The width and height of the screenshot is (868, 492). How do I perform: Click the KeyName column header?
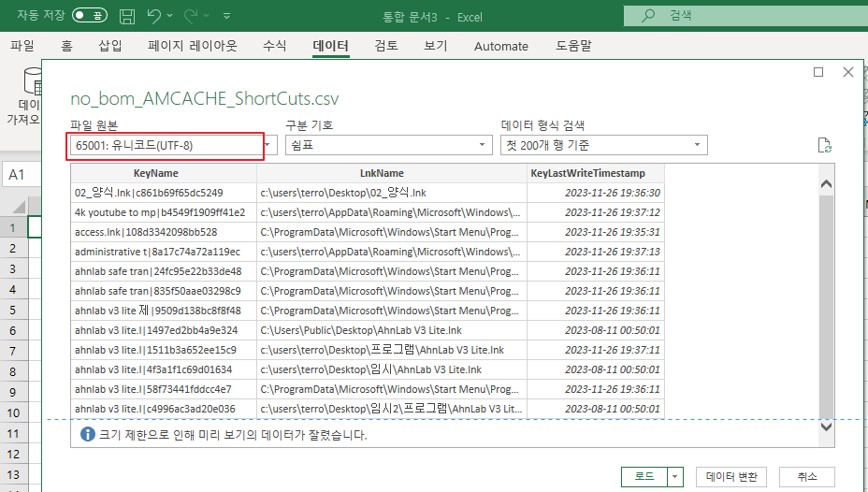tap(164, 173)
